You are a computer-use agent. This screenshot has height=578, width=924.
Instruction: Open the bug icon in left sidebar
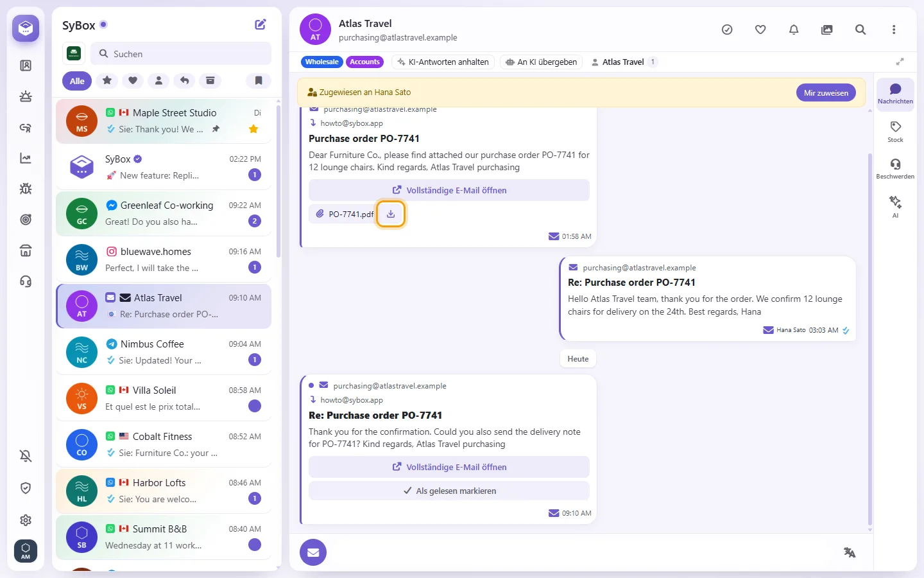(26, 189)
